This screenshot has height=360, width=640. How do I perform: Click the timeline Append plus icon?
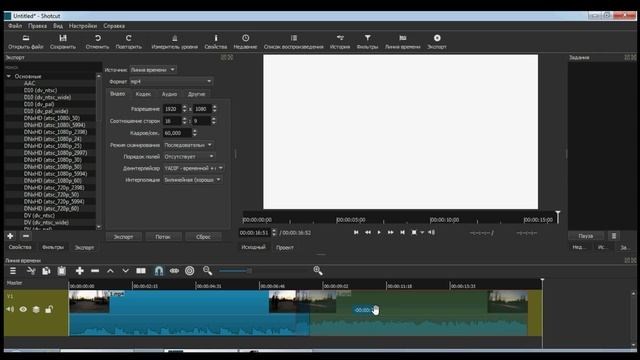pyautogui.click(x=80, y=271)
